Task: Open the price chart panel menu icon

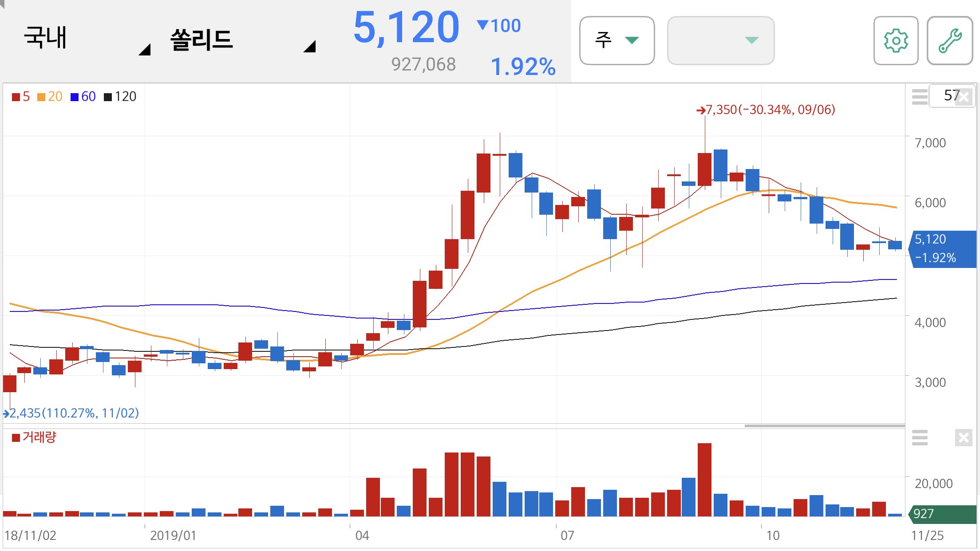Action: [x=920, y=96]
